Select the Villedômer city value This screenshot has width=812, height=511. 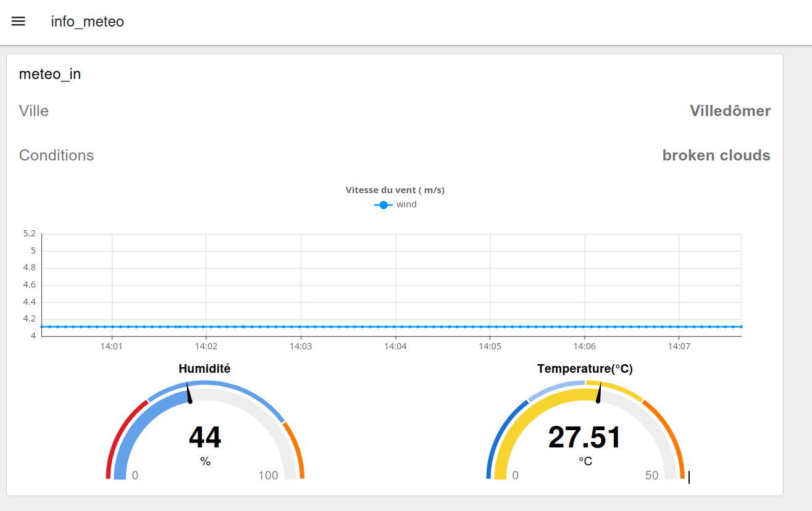(730, 111)
